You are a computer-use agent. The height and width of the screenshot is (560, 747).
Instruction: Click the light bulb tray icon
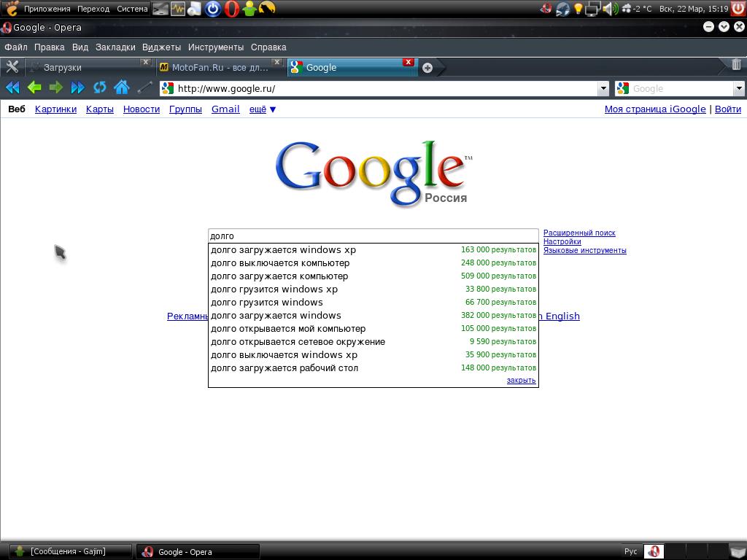tap(578, 9)
